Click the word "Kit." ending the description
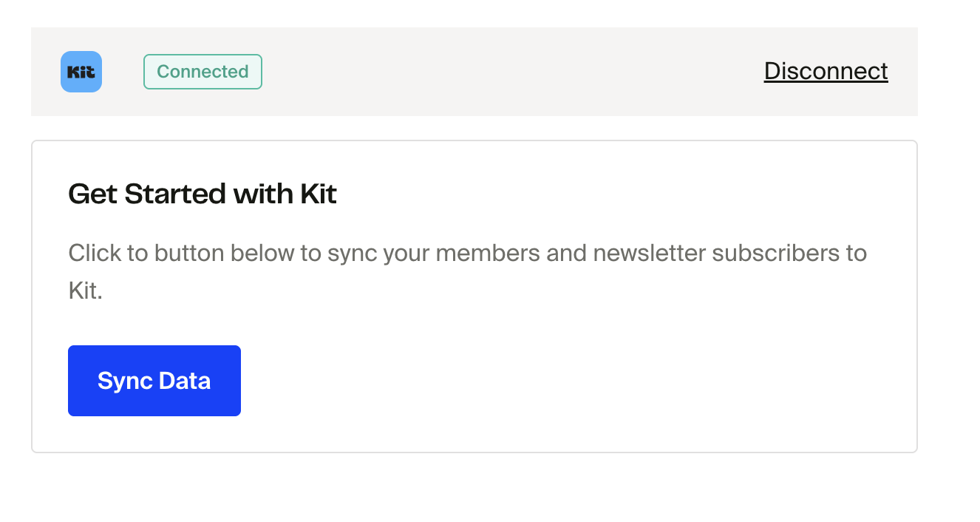The height and width of the screenshot is (522, 980). tap(85, 291)
